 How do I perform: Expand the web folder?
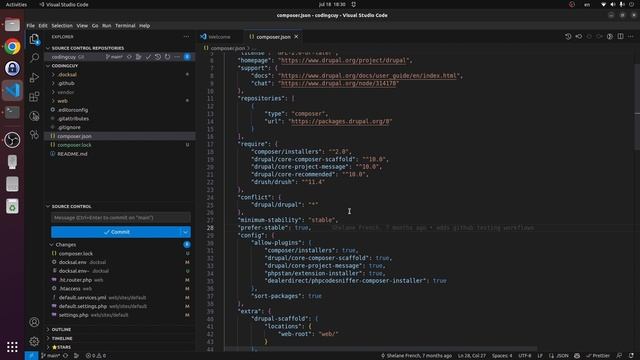(x=62, y=101)
